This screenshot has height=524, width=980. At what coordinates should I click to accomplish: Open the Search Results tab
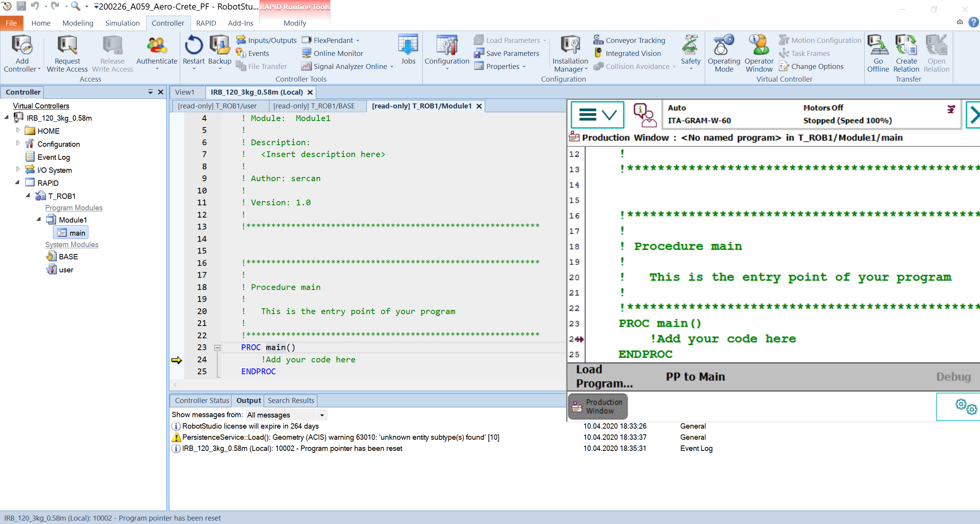click(x=291, y=400)
